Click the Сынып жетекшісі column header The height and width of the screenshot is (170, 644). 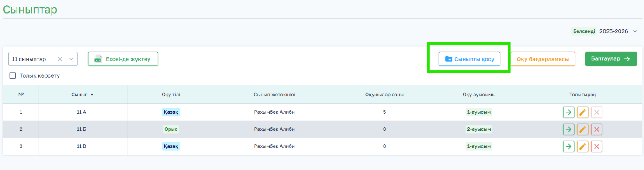pos(274,95)
